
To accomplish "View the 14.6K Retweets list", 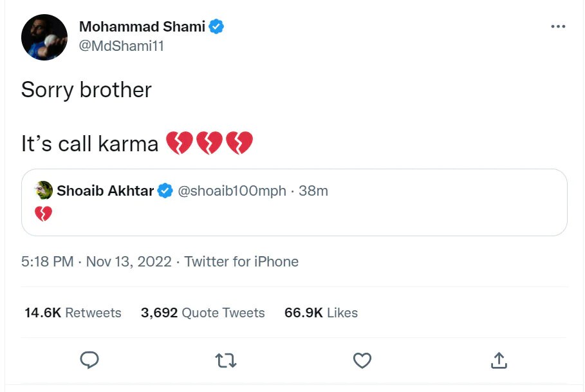I will click(x=73, y=313).
